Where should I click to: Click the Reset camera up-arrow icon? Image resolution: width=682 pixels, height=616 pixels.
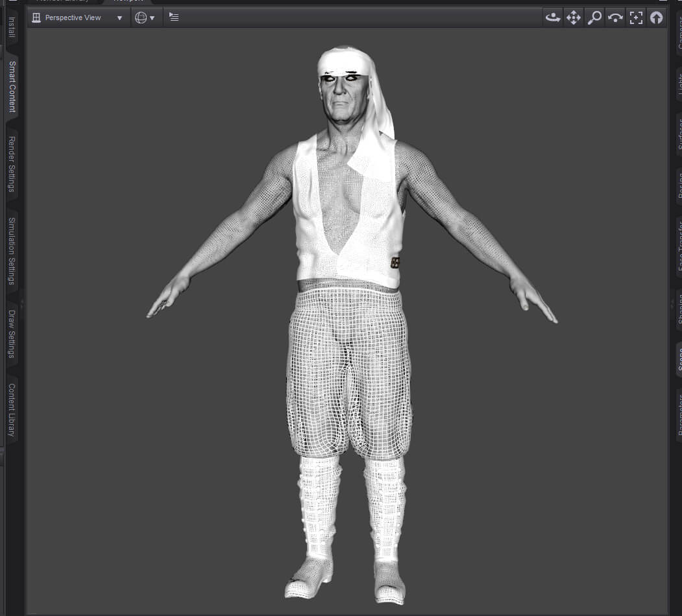[656, 18]
